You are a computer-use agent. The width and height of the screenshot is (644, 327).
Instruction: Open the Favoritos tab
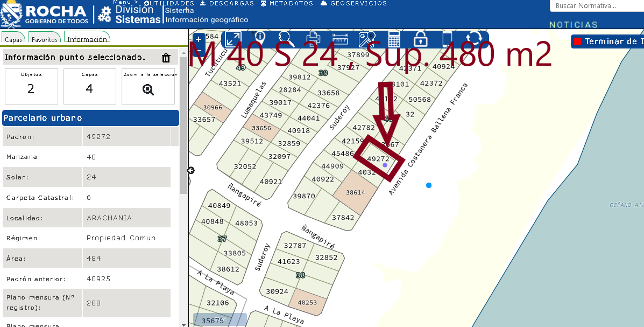pos(45,40)
